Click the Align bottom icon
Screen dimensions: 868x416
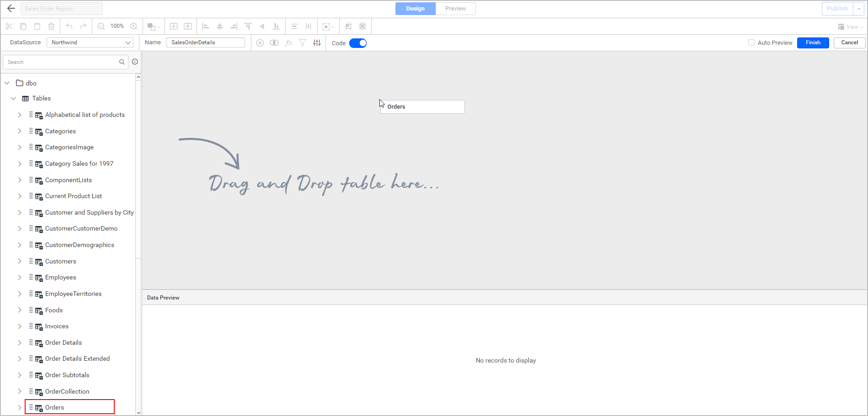click(x=276, y=26)
